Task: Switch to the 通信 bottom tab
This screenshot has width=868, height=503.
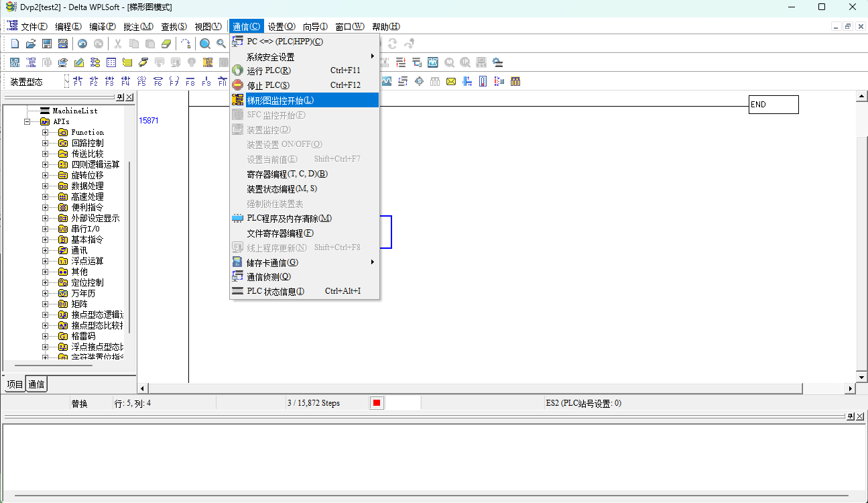Action: pyautogui.click(x=36, y=384)
